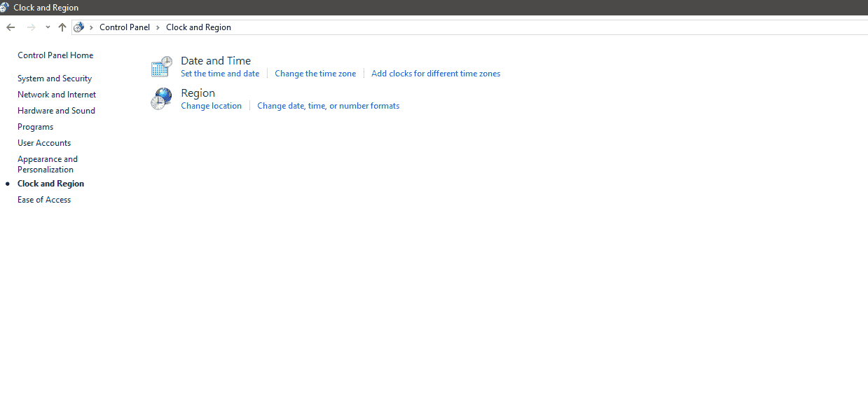Open Change date, time, or number formats
The height and width of the screenshot is (415, 868).
(x=329, y=106)
